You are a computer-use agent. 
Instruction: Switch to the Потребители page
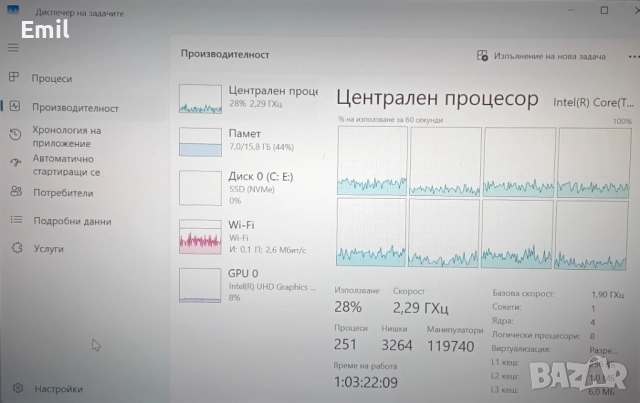tap(63, 193)
